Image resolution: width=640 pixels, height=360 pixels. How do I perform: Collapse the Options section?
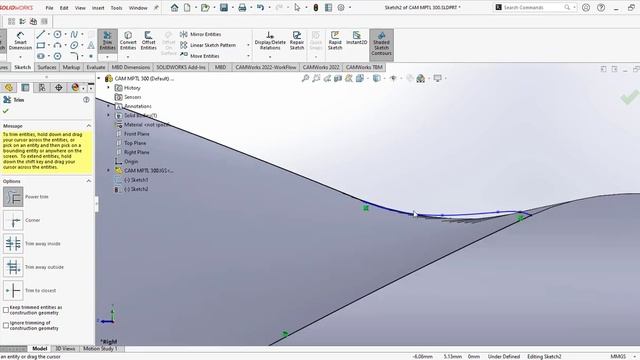point(89,181)
